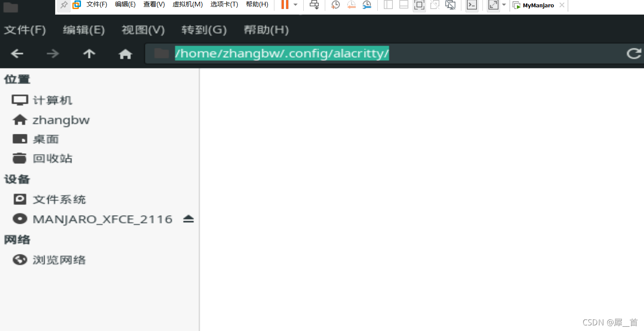644x331 pixels.
Task: Open file manager 编辑(E) menu
Action: pos(84,30)
